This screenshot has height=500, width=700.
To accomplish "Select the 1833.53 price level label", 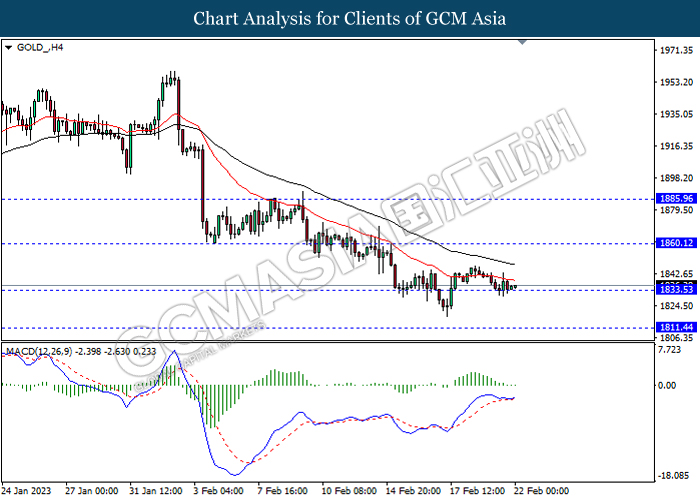I will (x=676, y=290).
